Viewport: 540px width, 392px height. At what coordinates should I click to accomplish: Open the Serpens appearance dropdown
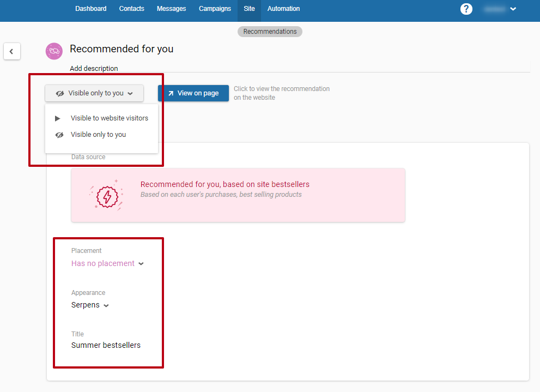(x=90, y=305)
